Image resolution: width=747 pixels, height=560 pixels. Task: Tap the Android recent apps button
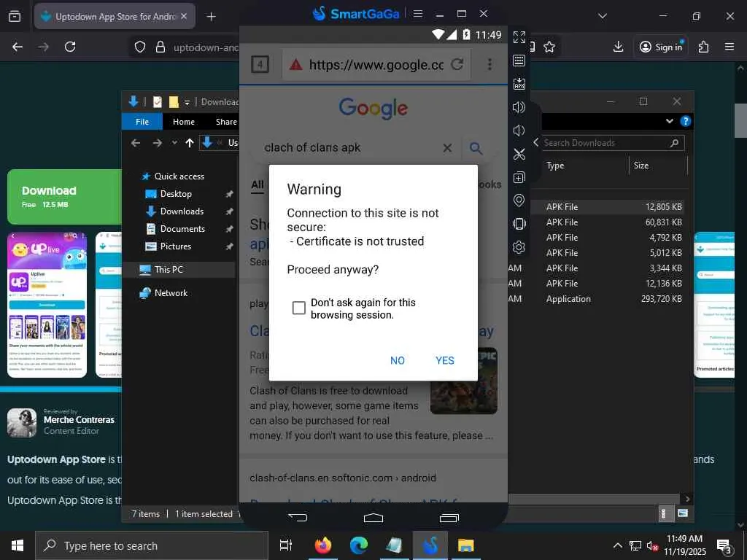click(449, 518)
